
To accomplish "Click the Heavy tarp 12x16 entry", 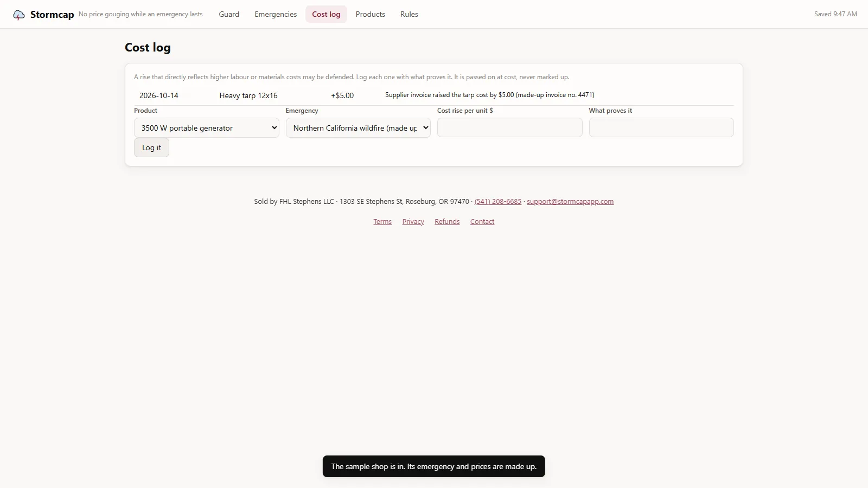I will 248,95.
